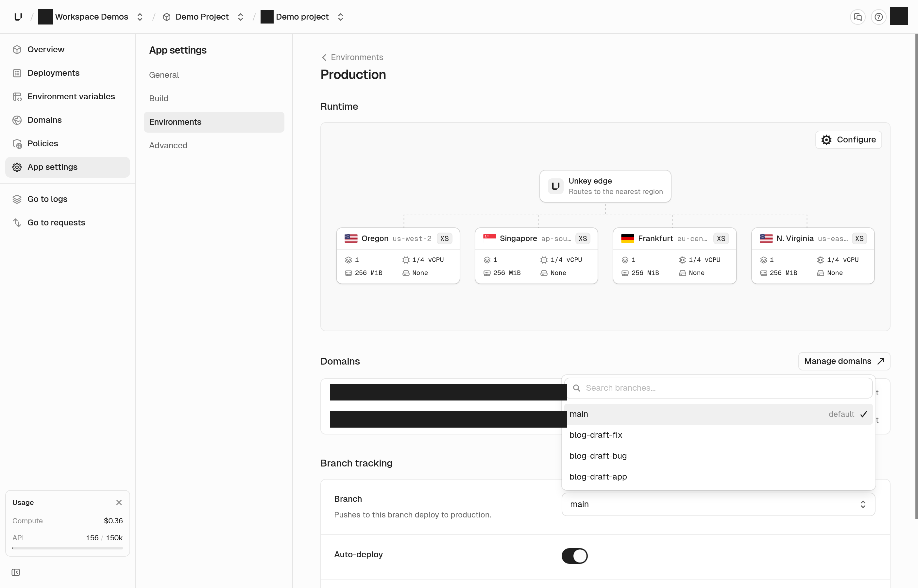Click the Manage domains external arrow icon
This screenshot has width=918, height=588.
(x=881, y=361)
